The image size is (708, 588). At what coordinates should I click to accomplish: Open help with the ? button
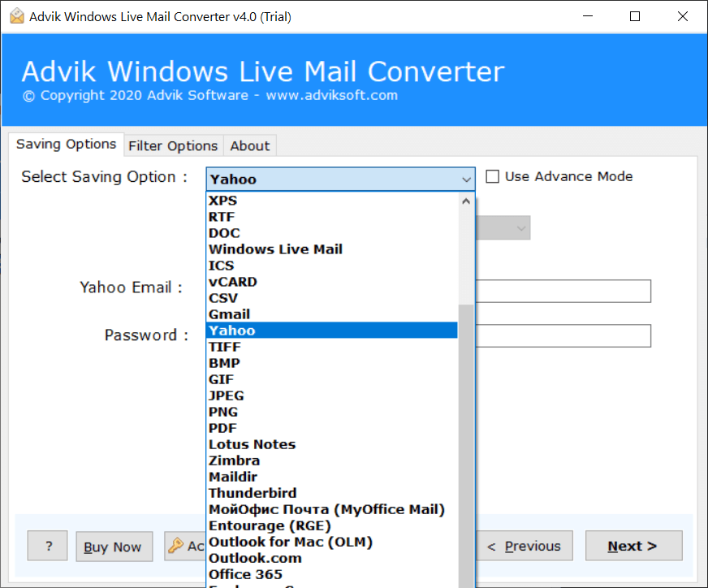pos(47,546)
